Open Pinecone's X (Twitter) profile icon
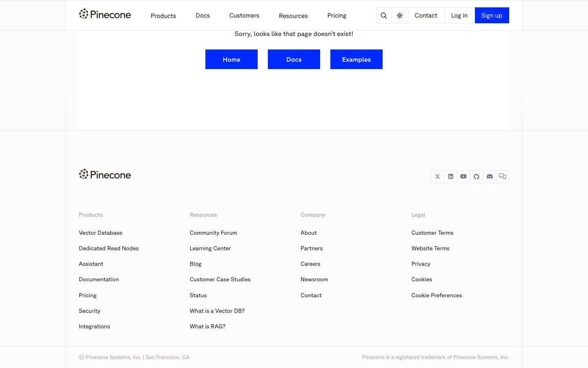588x368 pixels. coord(437,177)
